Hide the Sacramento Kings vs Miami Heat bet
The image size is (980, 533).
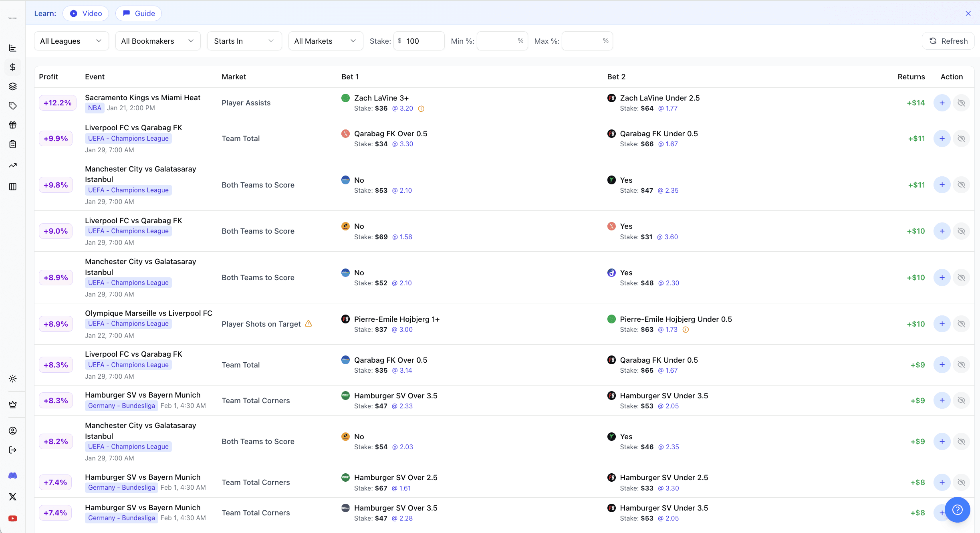961,103
